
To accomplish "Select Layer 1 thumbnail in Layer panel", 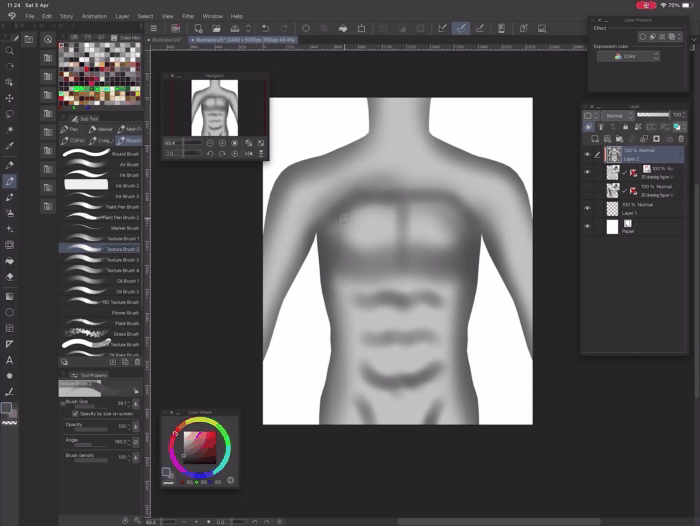I will pos(612,209).
